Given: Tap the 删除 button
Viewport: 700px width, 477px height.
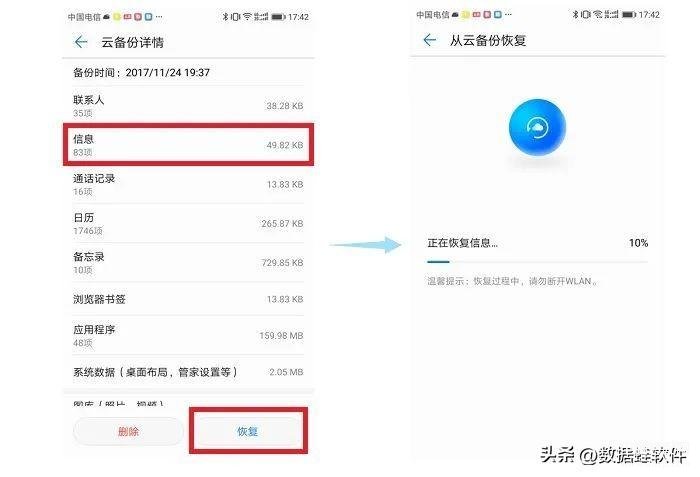Looking at the screenshot, I should coord(128,431).
